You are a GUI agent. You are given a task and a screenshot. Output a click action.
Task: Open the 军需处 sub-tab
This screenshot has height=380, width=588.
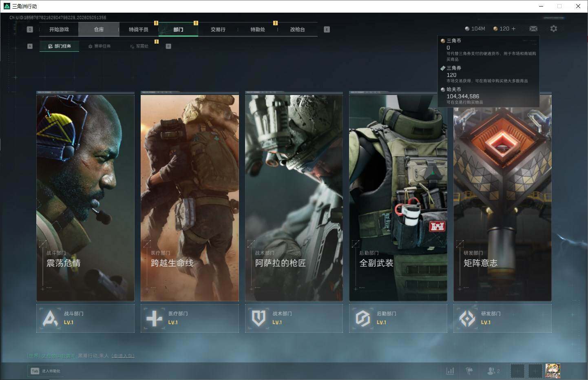tap(139, 46)
